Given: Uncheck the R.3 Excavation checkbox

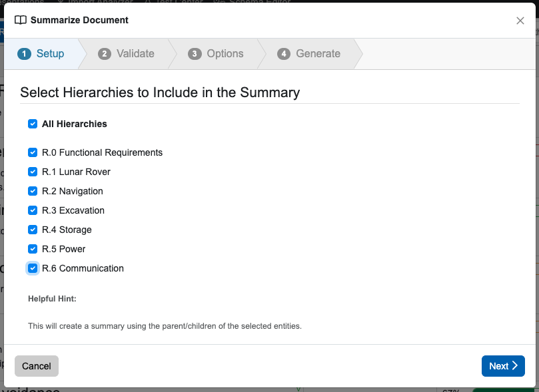Looking at the screenshot, I should pos(33,210).
